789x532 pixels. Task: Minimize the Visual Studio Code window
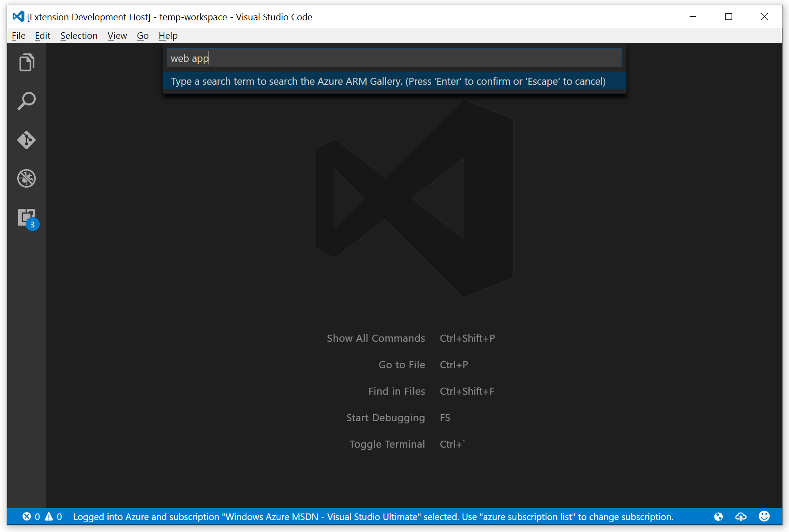click(x=693, y=17)
